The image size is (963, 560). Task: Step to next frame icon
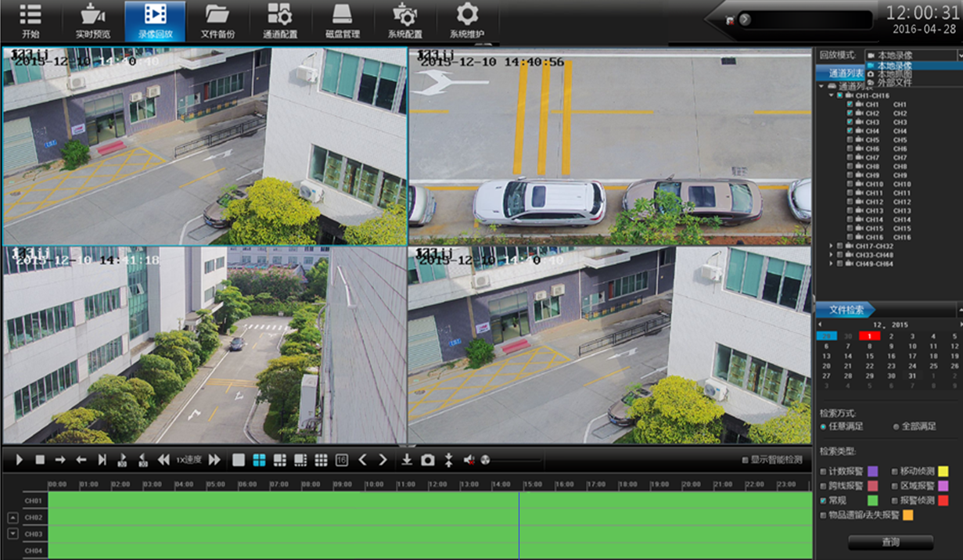coord(102,460)
